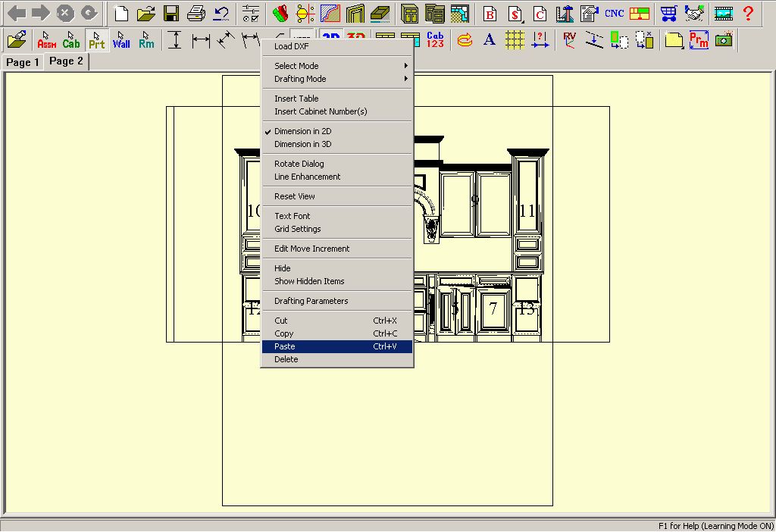Viewport: 776px width, 532px height.
Task: Select the Cab selection mode icon
Action: tap(71, 40)
